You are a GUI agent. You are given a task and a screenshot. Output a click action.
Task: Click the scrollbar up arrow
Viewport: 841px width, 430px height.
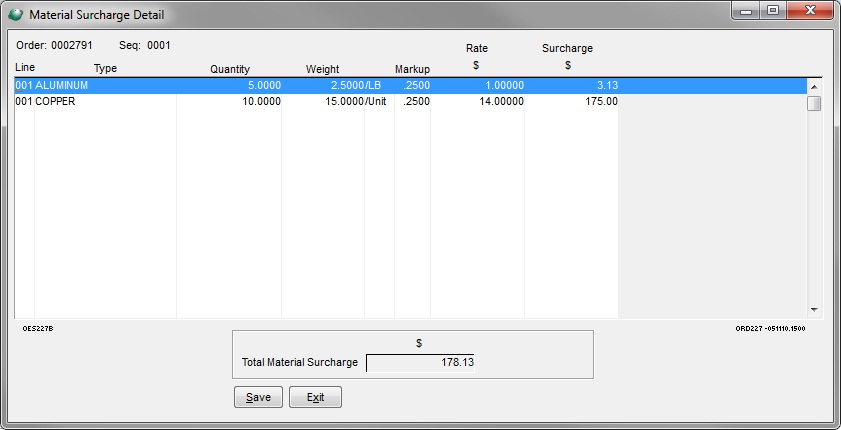point(814,87)
